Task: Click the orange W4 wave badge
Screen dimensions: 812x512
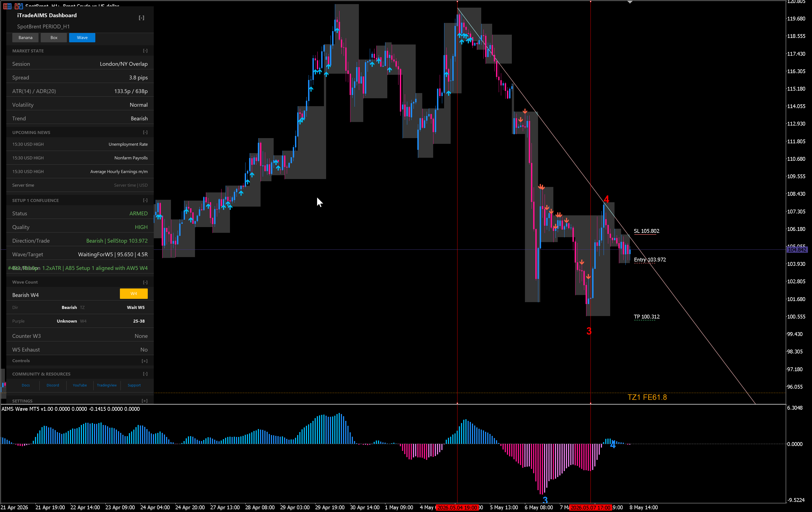Action: [x=134, y=294]
